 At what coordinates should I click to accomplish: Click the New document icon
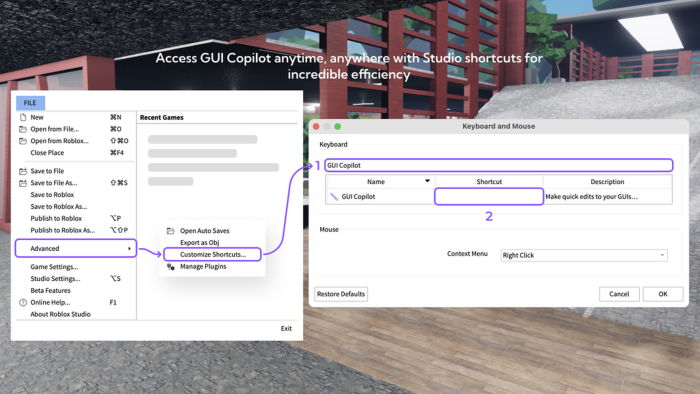pyautogui.click(x=23, y=117)
